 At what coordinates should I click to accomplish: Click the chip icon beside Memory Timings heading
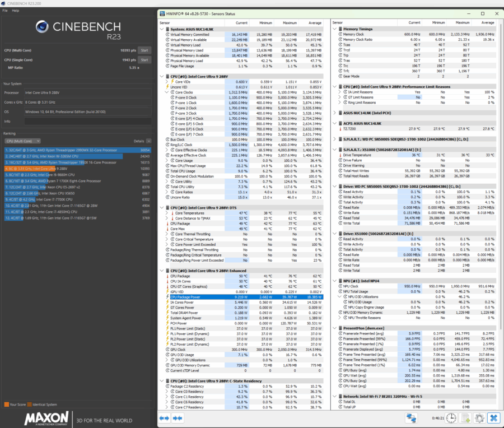(x=340, y=29)
